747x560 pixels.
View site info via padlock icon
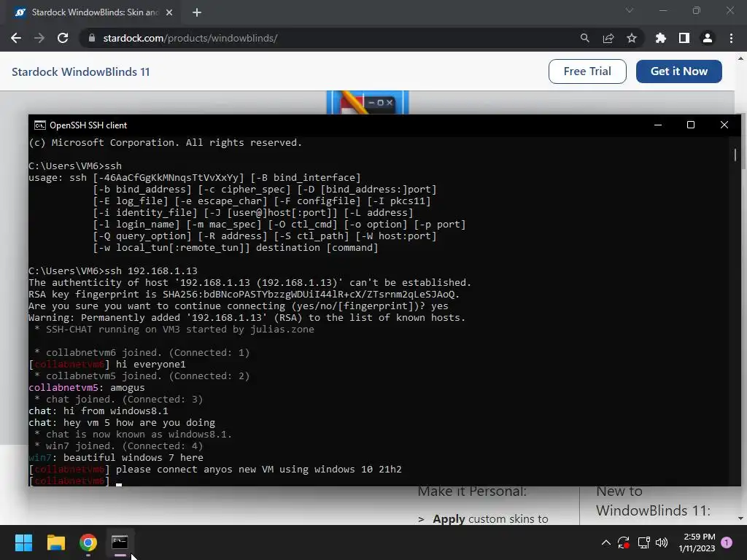point(92,38)
